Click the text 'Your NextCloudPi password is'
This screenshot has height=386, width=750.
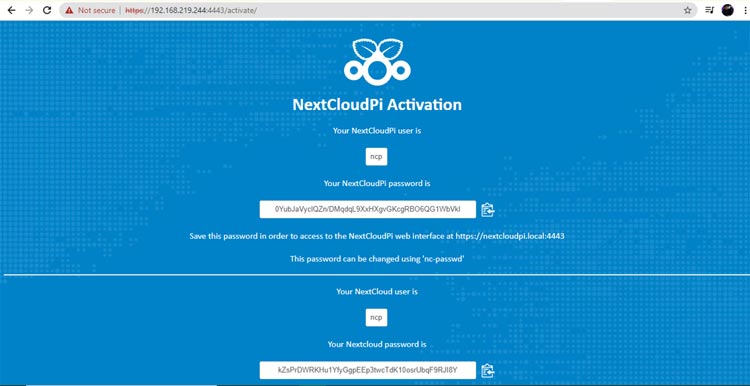pyautogui.click(x=377, y=183)
